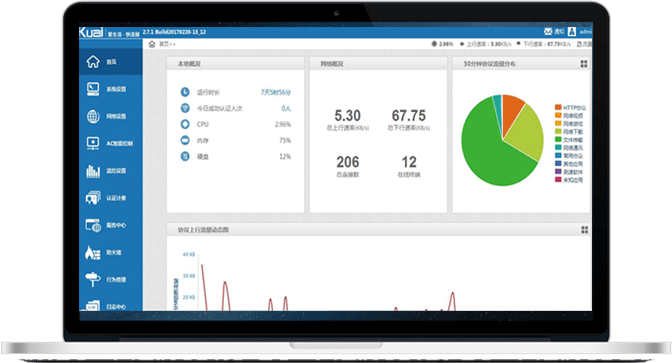Click the memory icon beside 内存 75%
The height and width of the screenshot is (363, 672).
pyautogui.click(x=185, y=140)
